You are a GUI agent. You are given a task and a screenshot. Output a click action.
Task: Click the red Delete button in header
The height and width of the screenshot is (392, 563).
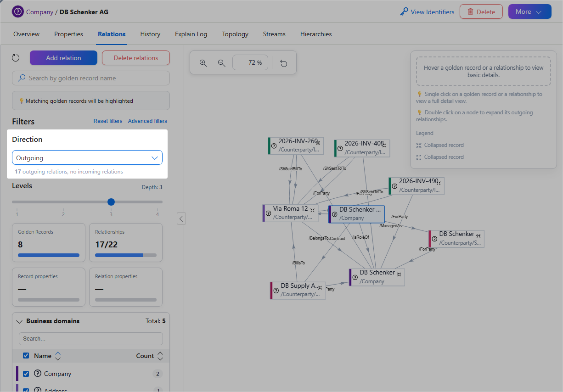pyautogui.click(x=481, y=12)
